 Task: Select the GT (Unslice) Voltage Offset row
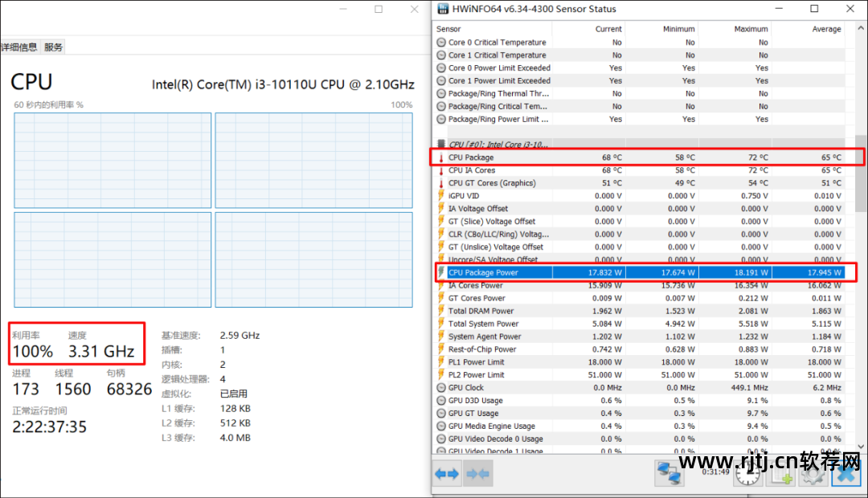[640, 247]
